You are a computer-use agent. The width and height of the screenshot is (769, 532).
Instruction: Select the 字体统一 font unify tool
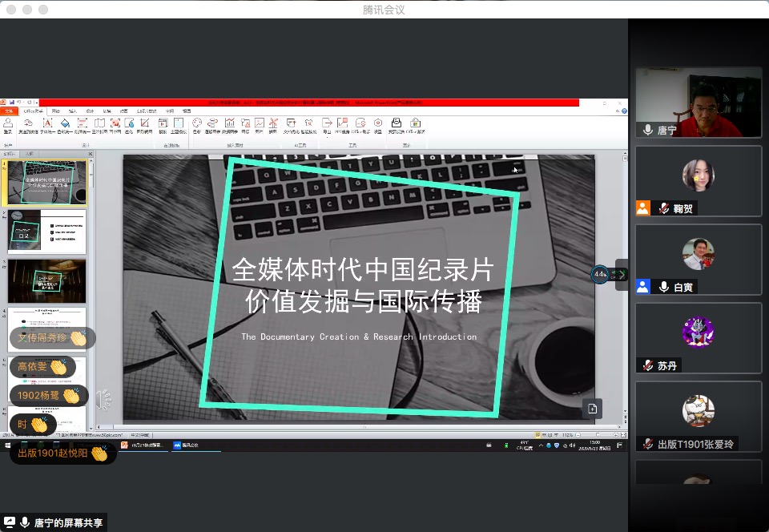pos(46,124)
